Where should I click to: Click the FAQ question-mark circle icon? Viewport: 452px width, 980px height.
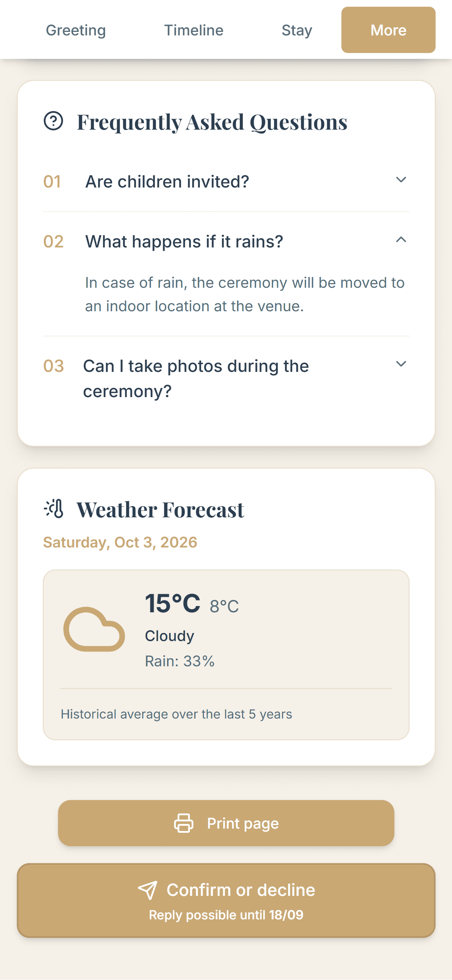point(53,121)
